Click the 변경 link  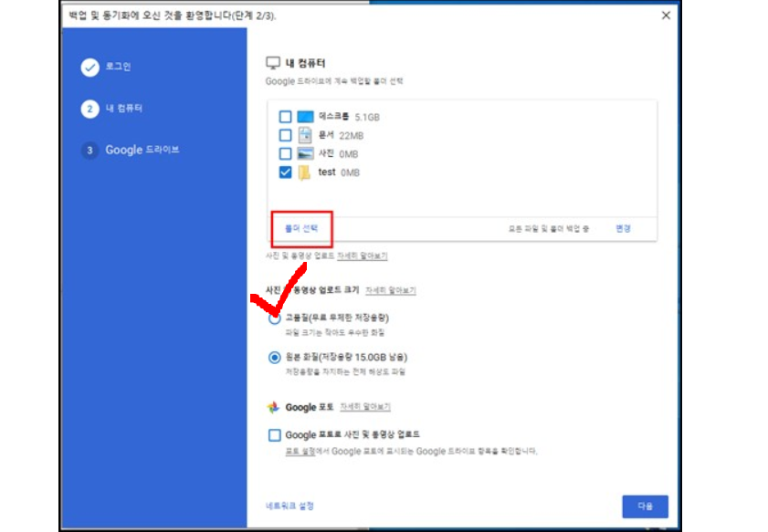pos(623,228)
